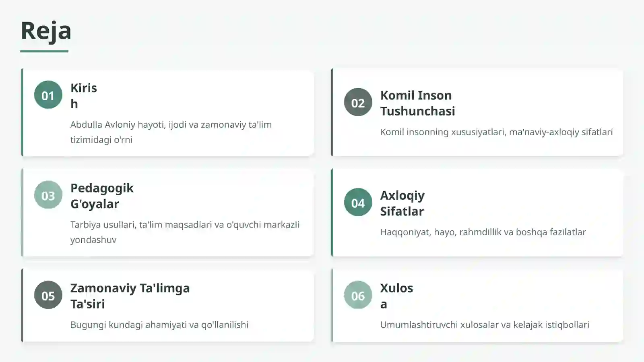This screenshot has height=362, width=644.
Task: Select the Pedagogik G'oyalar heading
Action: coord(102,196)
